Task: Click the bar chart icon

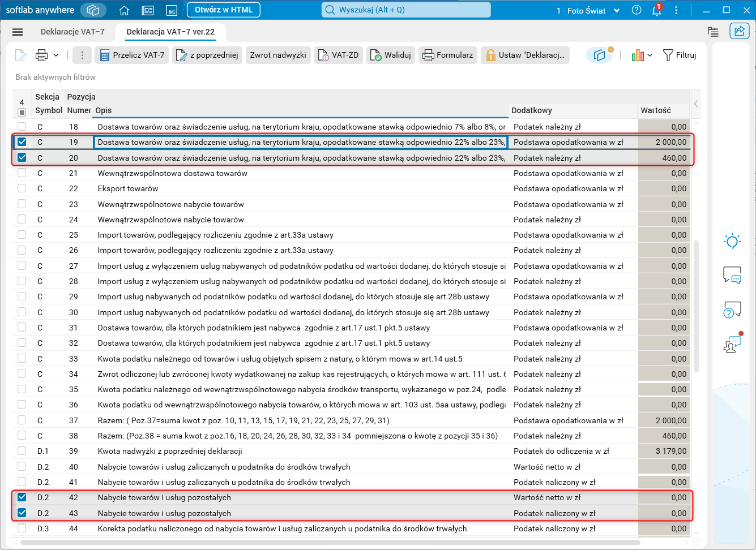Action: [638, 55]
